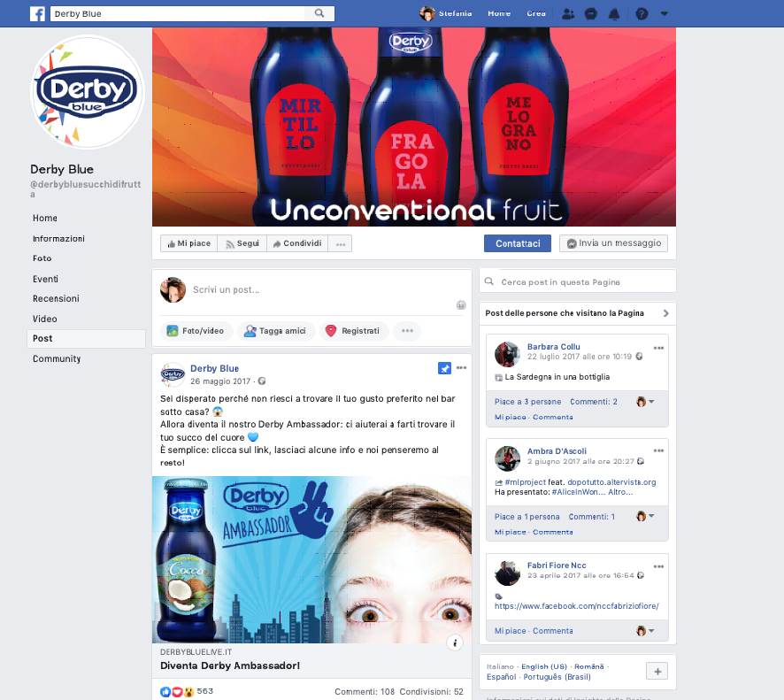The height and width of the screenshot is (700, 784).
Task: Click the search magnifier button
Action: coord(319,13)
